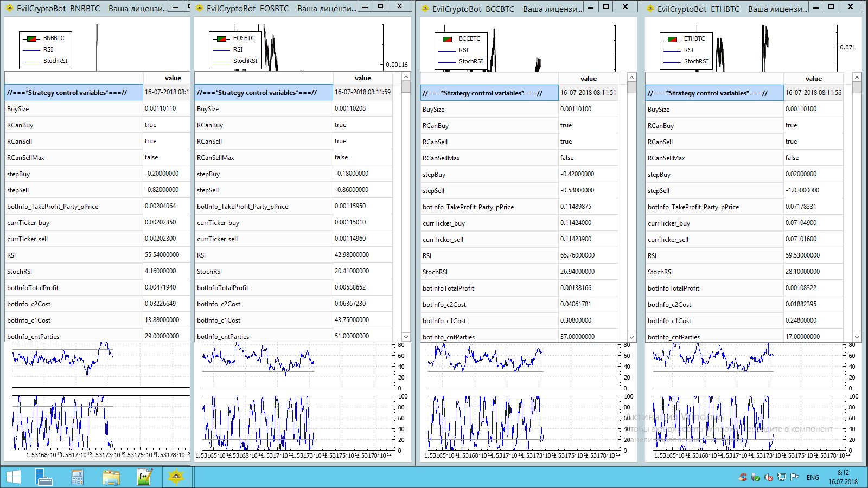
Task: Open Notepad++ from the taskbar
Action: tap(144, 477)
